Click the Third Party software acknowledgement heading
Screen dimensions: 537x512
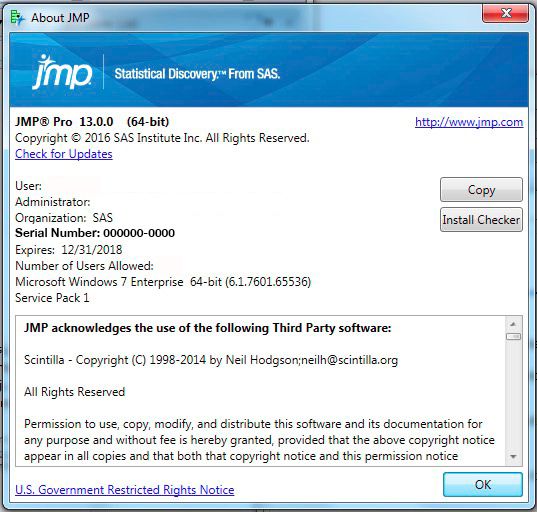click(208, 328)
